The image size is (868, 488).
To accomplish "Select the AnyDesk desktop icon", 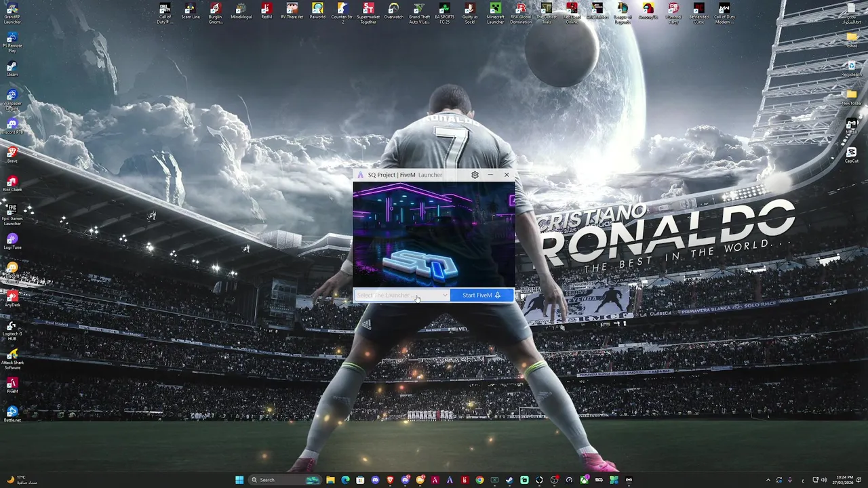I will click(12, 299).
